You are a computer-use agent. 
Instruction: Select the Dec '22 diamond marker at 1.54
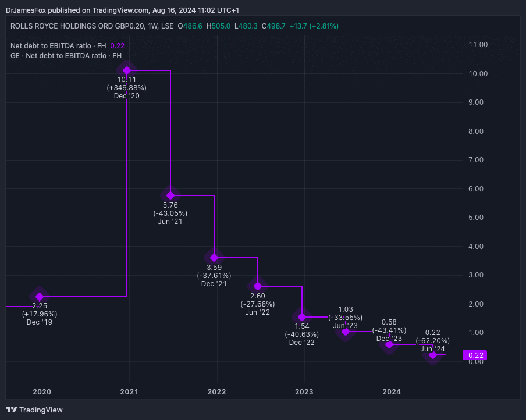click(x=302, y=316)
